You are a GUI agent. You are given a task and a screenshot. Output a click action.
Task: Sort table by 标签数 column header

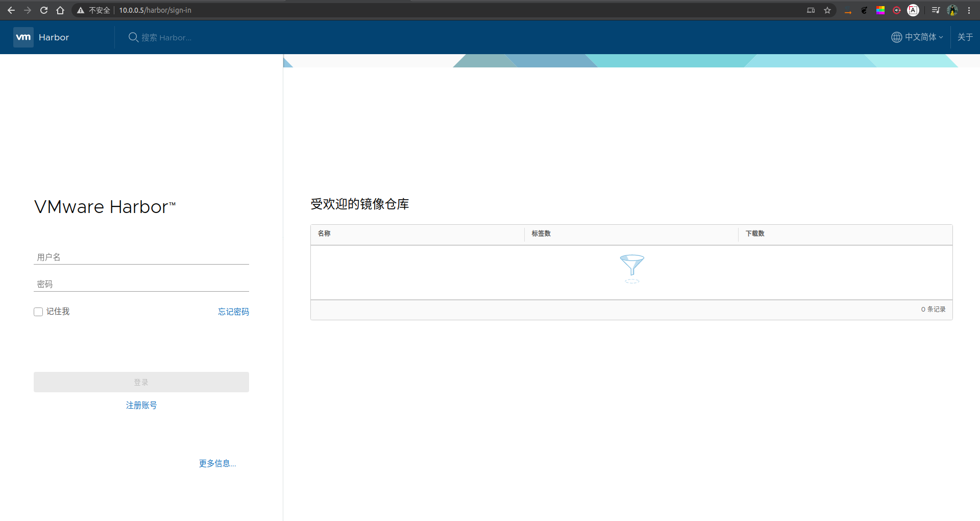(x=541, y=233)
